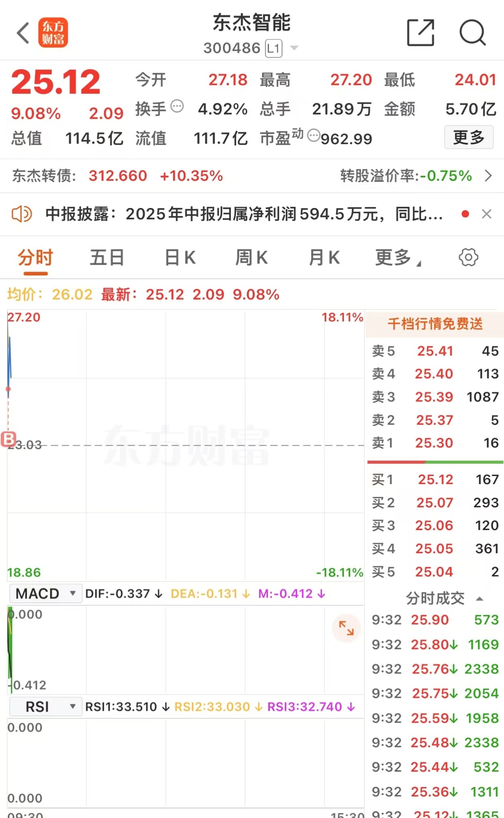Tap 千档行情免费送 banner
504x818 pixels.
[435, 324]
